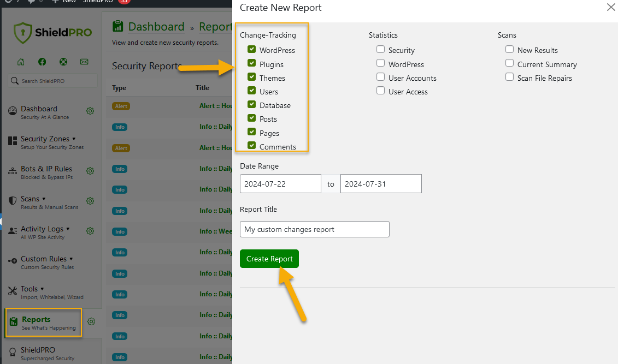Click the Create Report button
This screenshot has width=618, height=364.
[x=269, y=259]
